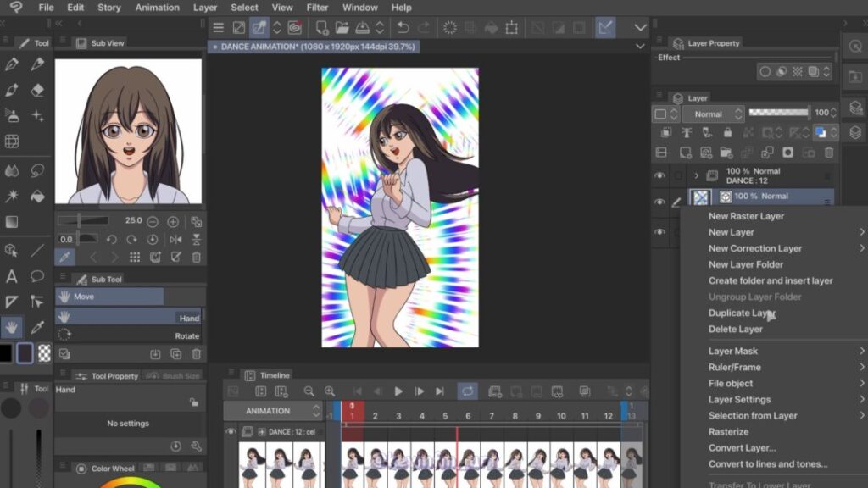Viewport: 868px width, 488px height.
Task: Select the transparent color swatch
Action: tap(44, 353)
